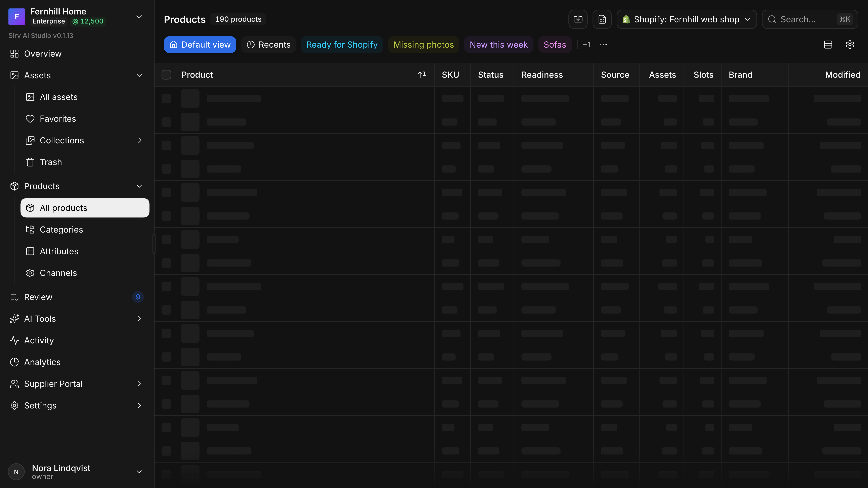Switch to Missing photos view
Viewport: 868px width, 488px height.
[x=424, y=44]
